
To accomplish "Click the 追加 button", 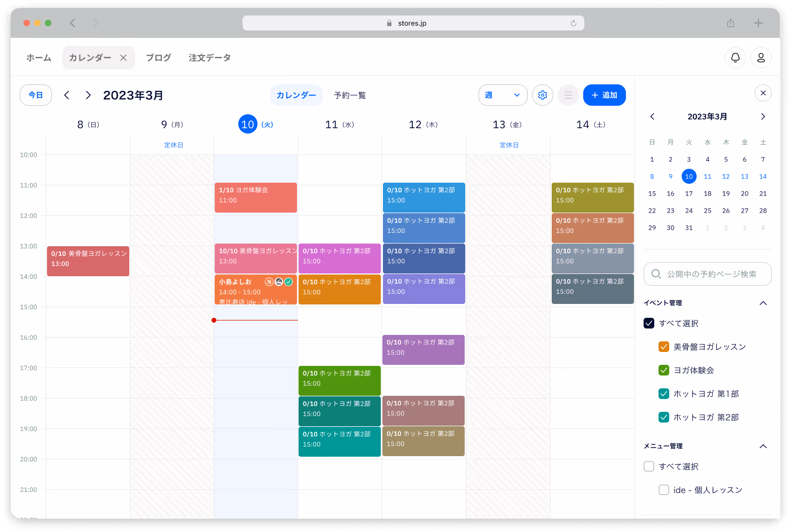I will [605, 95].
